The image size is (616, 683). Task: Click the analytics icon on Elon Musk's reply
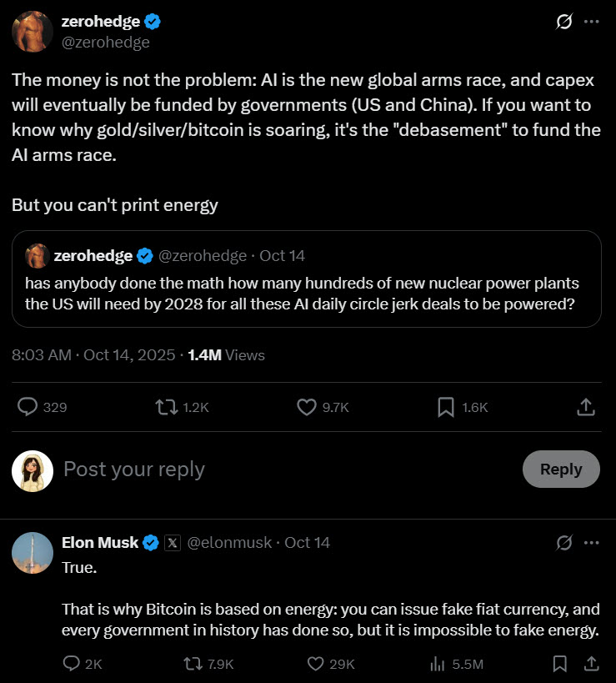pos(438,664)
